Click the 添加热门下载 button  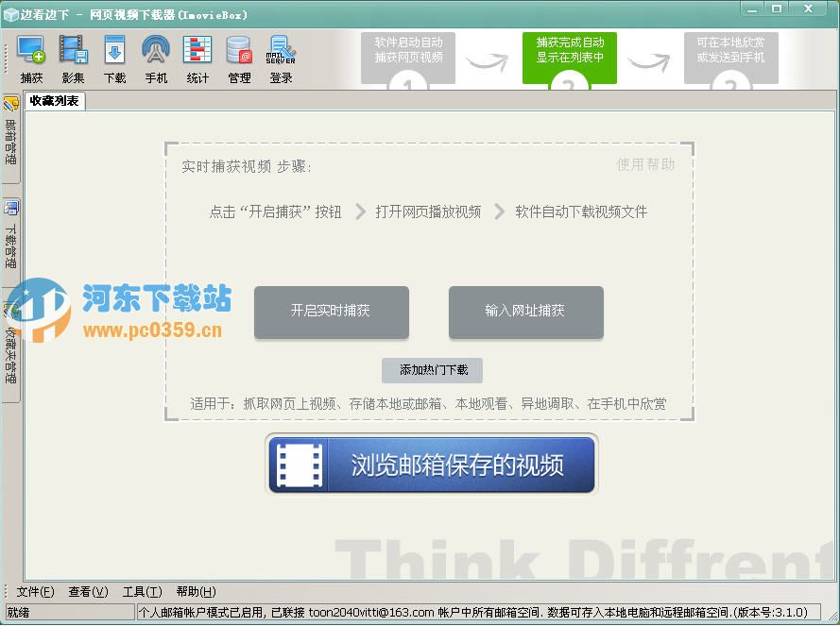430,370
